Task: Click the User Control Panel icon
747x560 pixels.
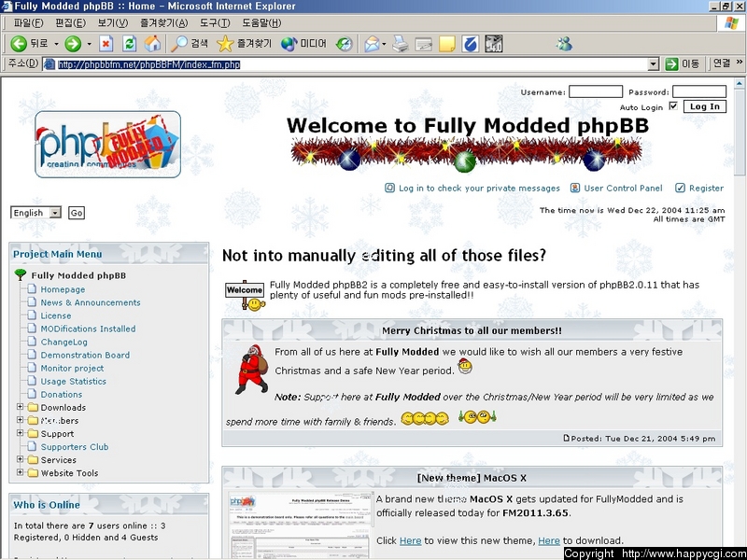Action: click(x=575, y=189)
